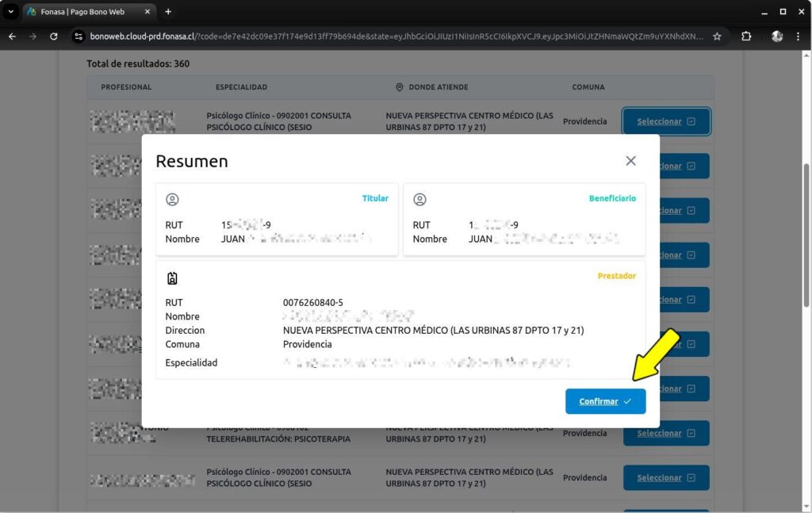
Task: Click the Fonasa tab favicon
Action: 32,11
